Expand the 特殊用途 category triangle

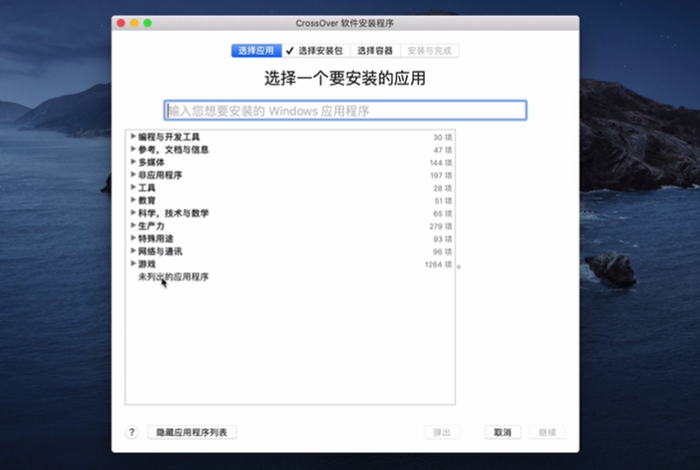[133, 238]
